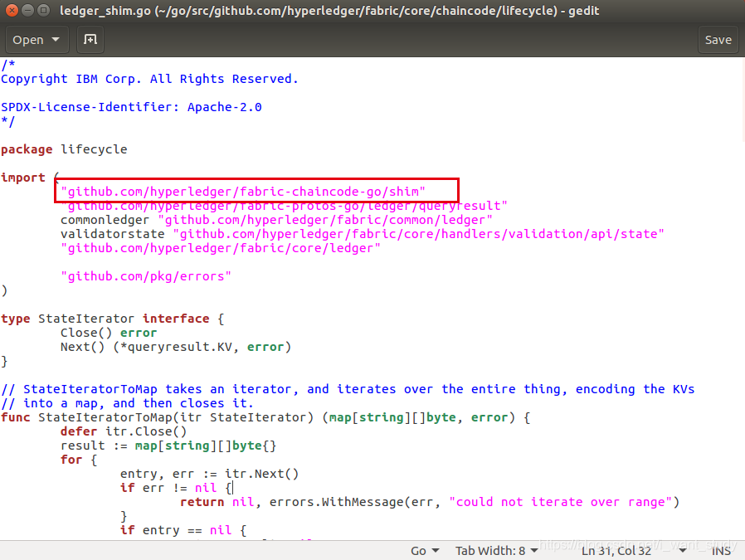Click the SPDX-License-Identifier comment line
The height and width of the screenshot is (560, 745).
point(131,107)
